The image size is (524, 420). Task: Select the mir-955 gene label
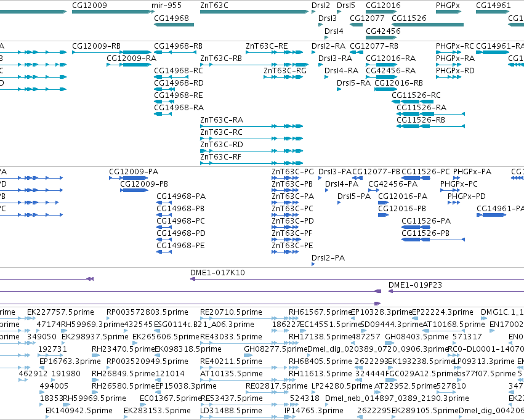(166, 6)
